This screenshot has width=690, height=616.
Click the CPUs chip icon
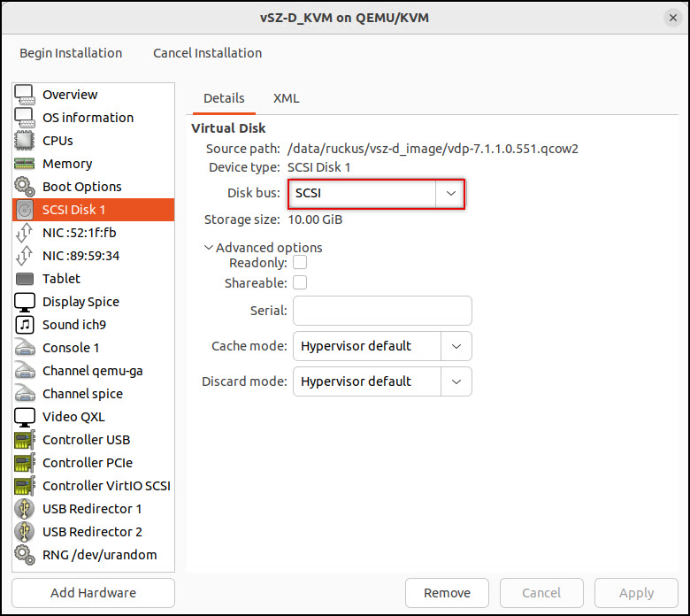25,141
